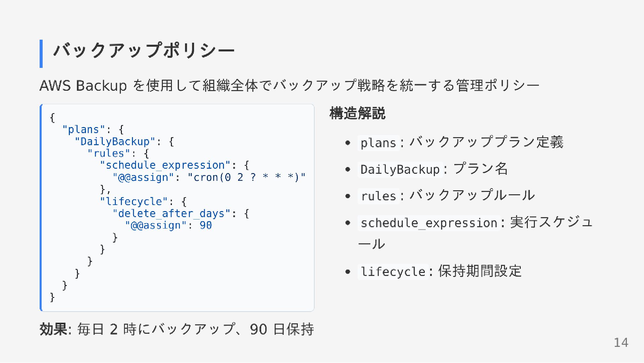Click the "rules" key in the JSON
This screenshot has height=363, width=644.
pos(109,153)
